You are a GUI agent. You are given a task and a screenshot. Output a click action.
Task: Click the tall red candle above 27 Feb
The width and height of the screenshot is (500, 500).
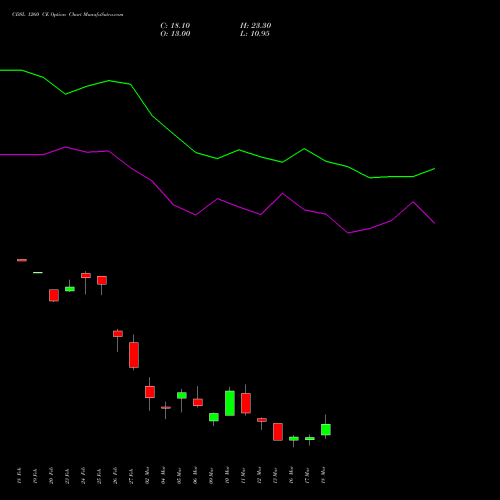click(134, 355)
